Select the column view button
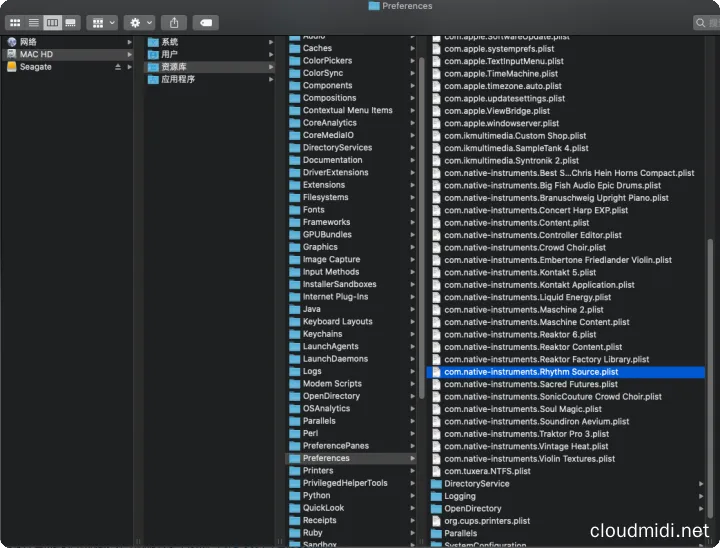The width and height of the screenshot is (720, 548). (x=52, y=22)
